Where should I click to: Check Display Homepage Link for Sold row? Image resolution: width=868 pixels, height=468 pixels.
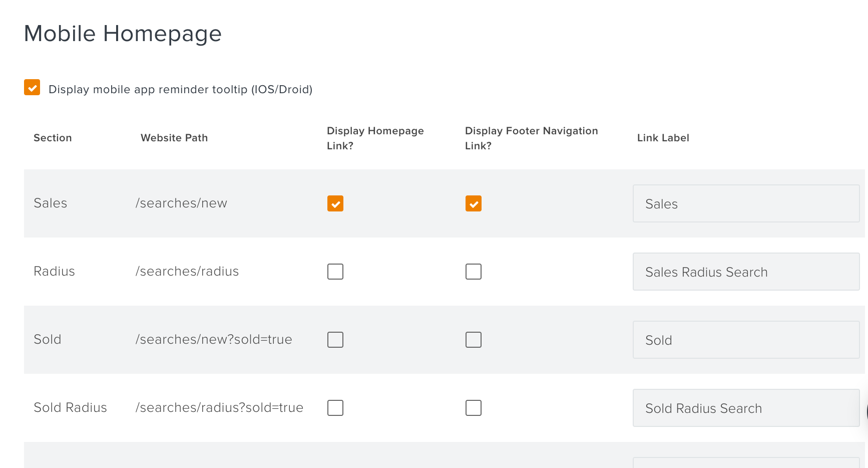335,340
